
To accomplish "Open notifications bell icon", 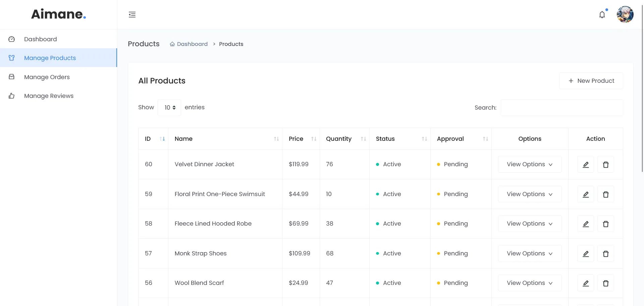I will coord(602,15).
